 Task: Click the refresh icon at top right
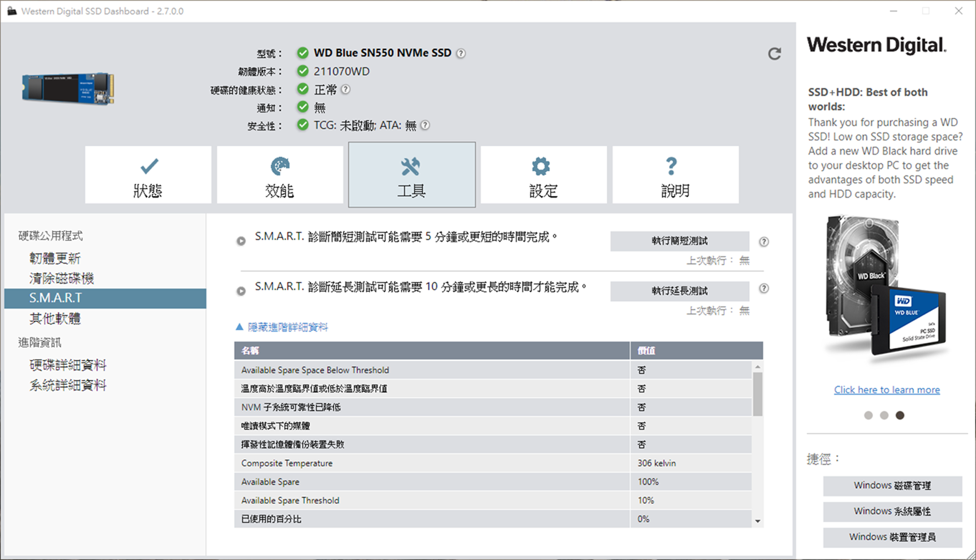click(774, 54)
